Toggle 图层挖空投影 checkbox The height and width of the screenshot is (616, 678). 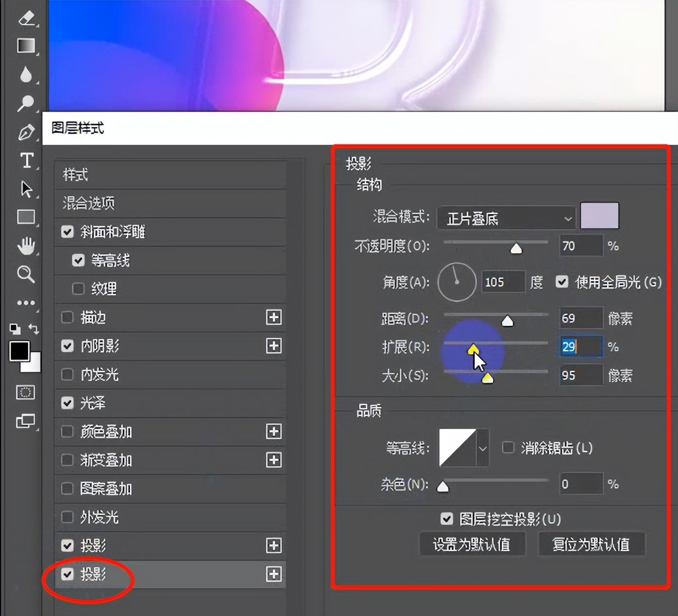point(447,519)
